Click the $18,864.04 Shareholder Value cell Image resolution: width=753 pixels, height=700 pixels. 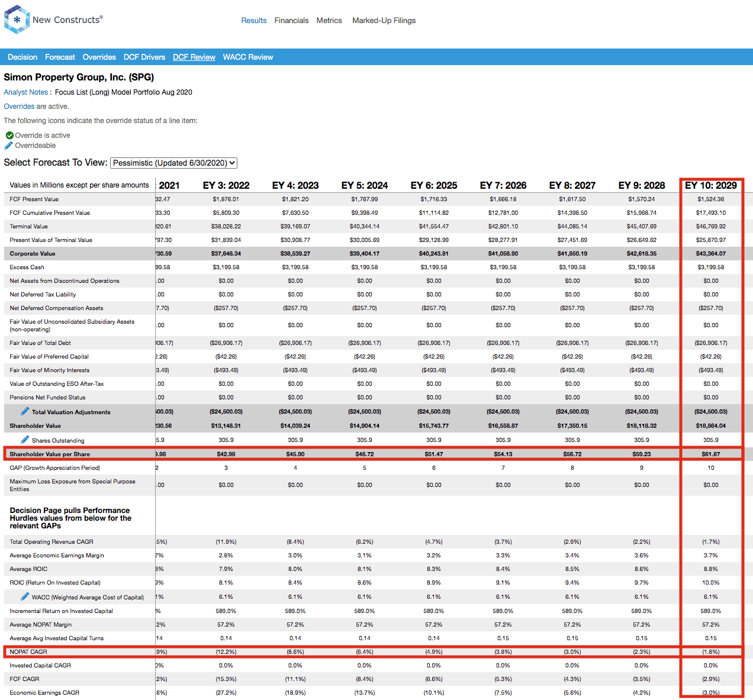711,425
